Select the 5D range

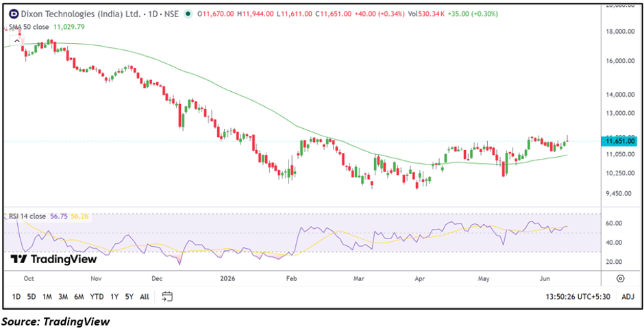coord(32,296)
